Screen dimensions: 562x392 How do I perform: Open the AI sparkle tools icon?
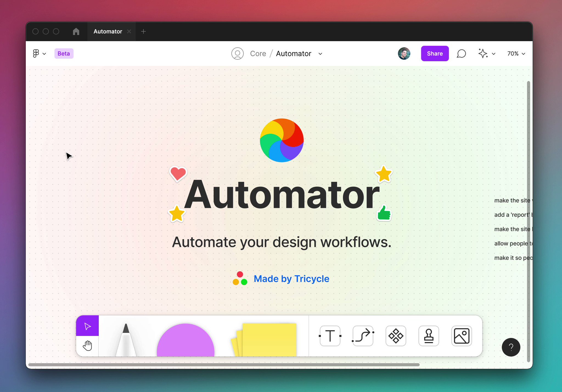pos(483,53)
